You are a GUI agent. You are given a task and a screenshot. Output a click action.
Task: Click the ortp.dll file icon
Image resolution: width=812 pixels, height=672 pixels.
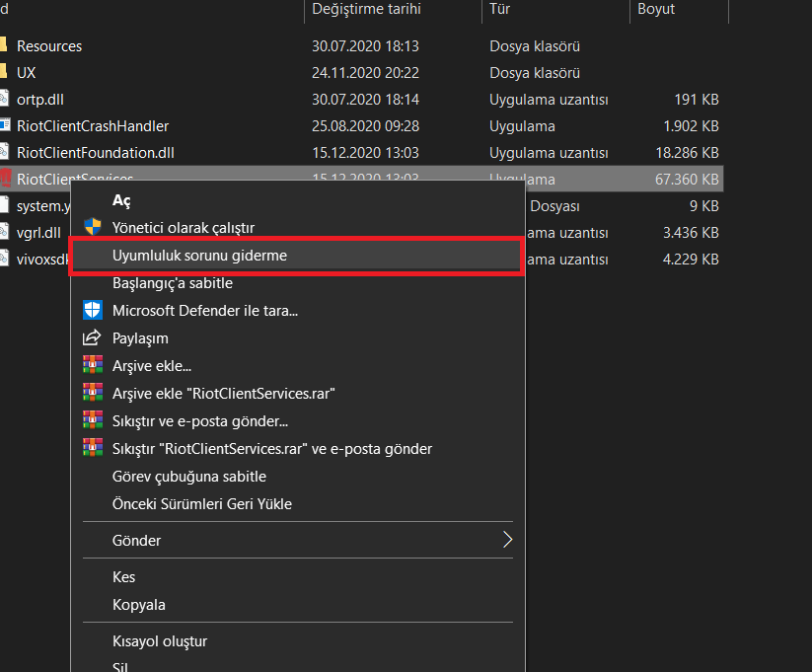pyautogui.click(x=4, y=99)
